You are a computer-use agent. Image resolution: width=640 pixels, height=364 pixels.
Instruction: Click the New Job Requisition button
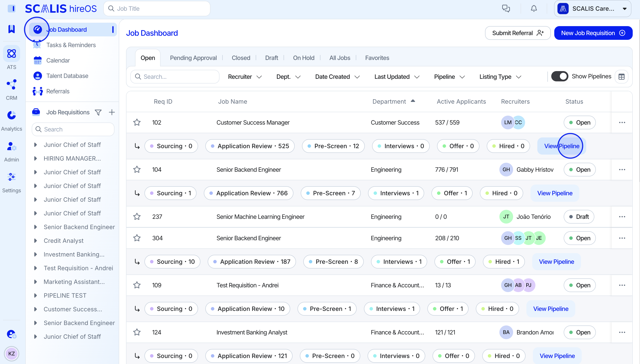(593, 33)
